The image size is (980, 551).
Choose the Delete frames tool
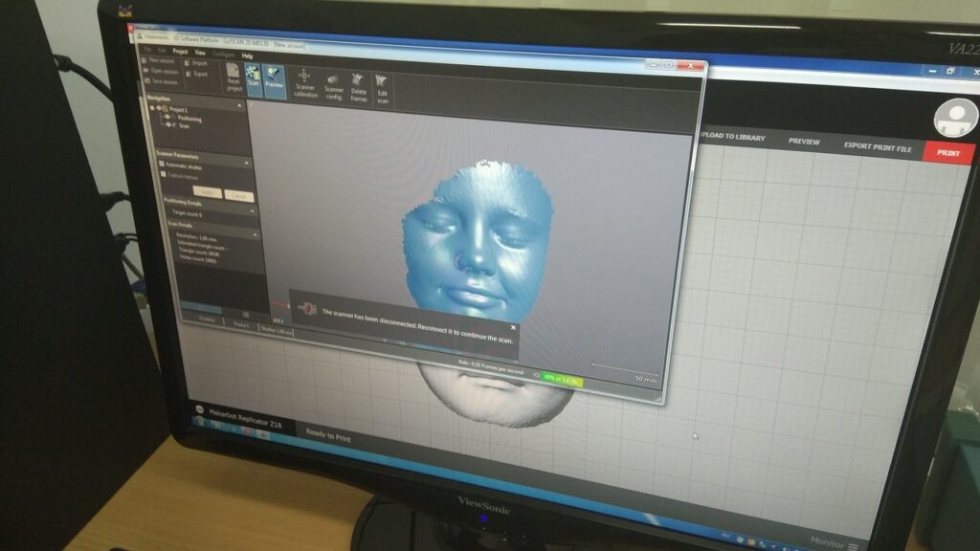(358, 88)
